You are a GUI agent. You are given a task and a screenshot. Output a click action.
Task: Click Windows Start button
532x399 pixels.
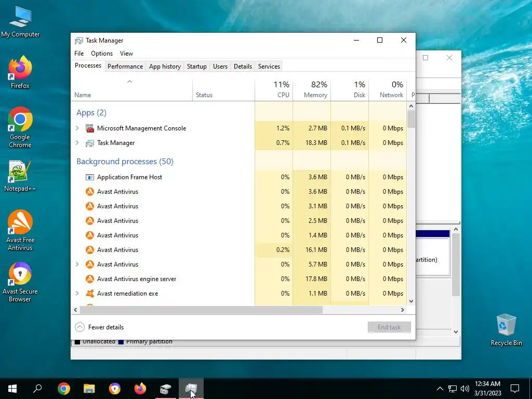pos(12,389)
